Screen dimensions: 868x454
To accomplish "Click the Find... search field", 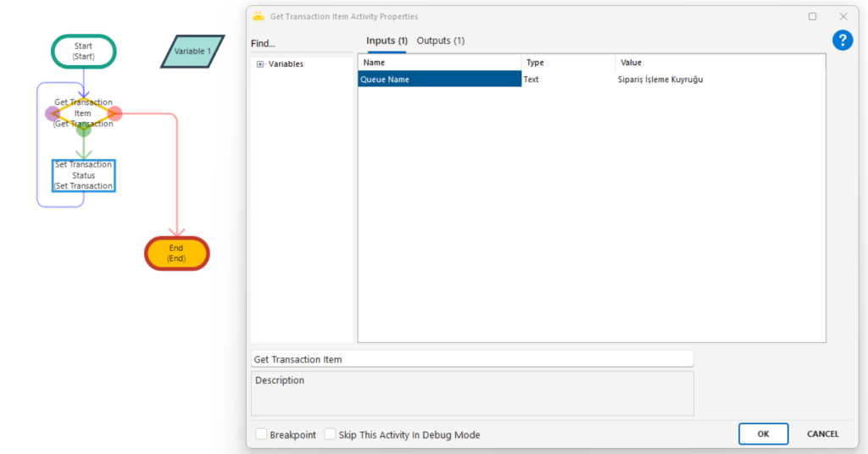I will tap(300, 43).
